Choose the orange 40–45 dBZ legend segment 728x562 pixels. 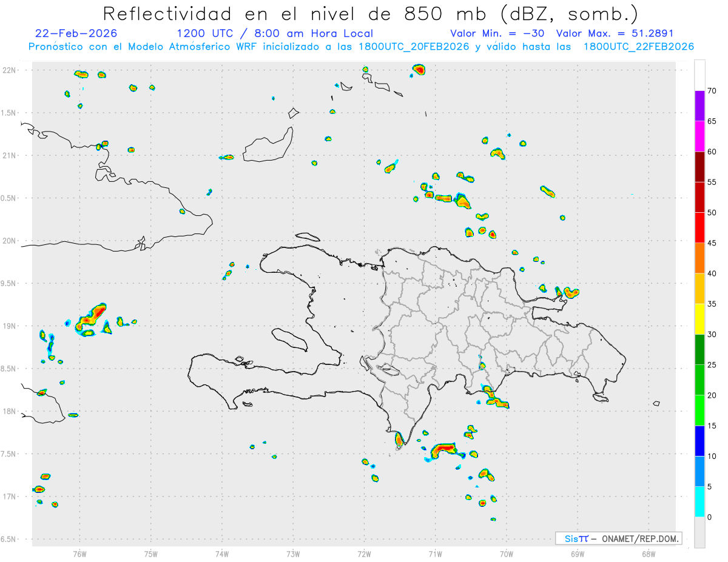pos(699,258)
